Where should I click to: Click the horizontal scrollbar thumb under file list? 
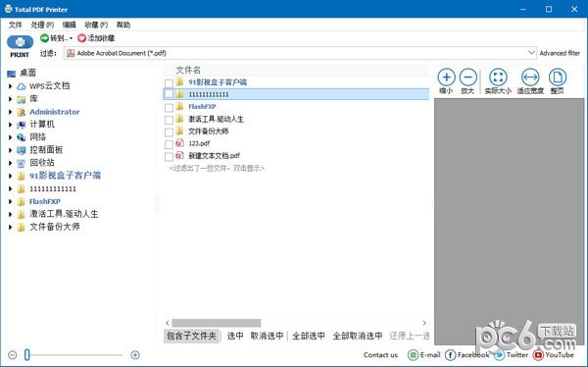tap(217, 323)
